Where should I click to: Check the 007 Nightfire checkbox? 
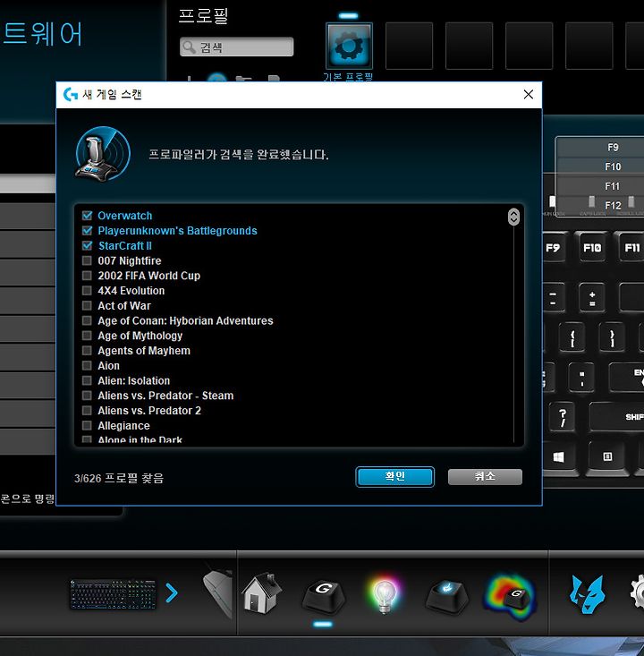(x=87, y=260)
